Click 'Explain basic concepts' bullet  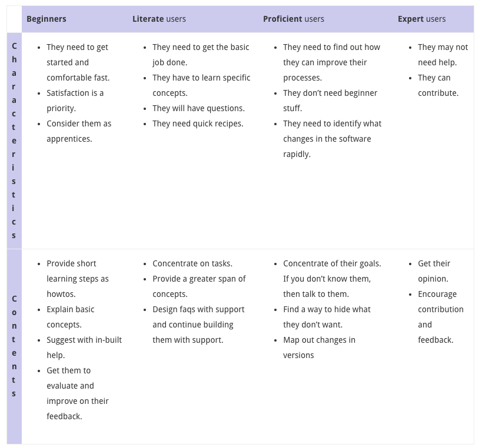(70, 317)
